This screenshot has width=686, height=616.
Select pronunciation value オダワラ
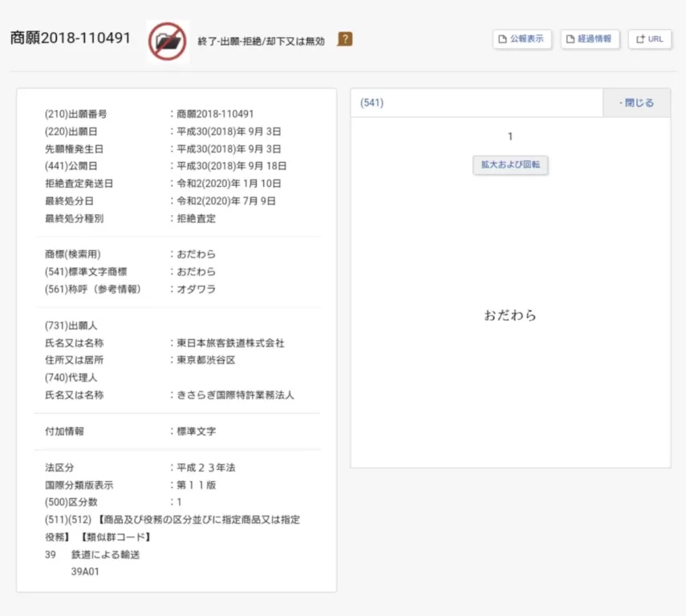[196, 290]
